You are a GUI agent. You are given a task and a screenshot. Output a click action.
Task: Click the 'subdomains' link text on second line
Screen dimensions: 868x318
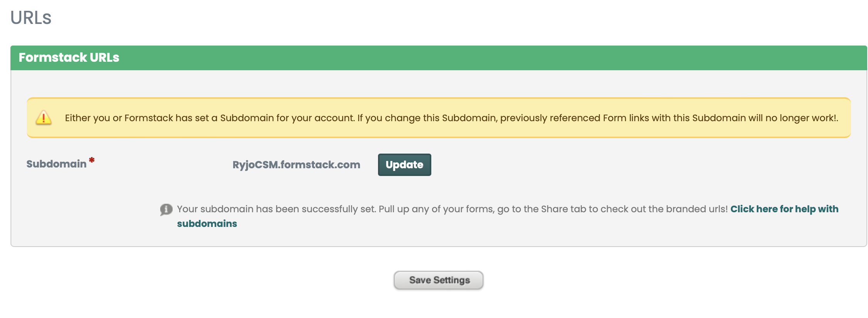coord(207,224)
